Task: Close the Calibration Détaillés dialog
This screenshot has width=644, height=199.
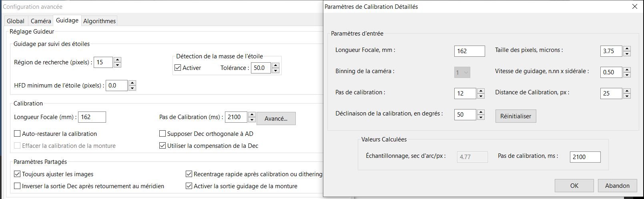Action: click(x=634, y=7)
